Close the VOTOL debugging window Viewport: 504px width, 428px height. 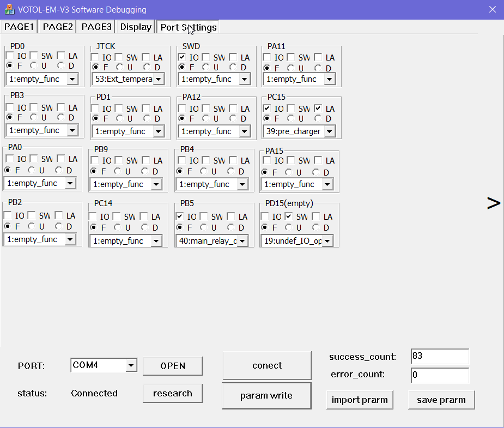point(492,10)
